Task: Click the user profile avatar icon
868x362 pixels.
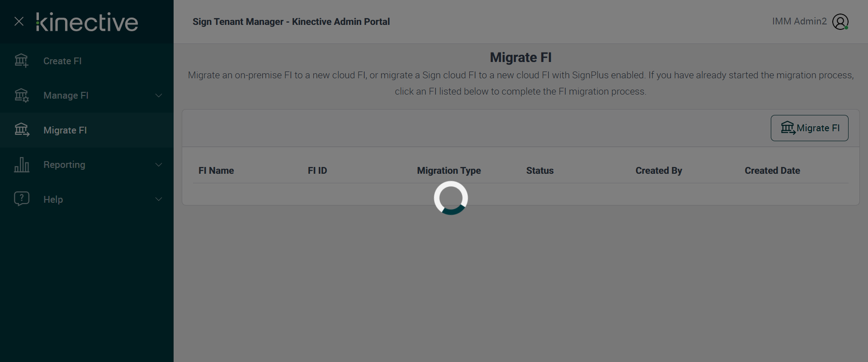Action: coord(840,22)
